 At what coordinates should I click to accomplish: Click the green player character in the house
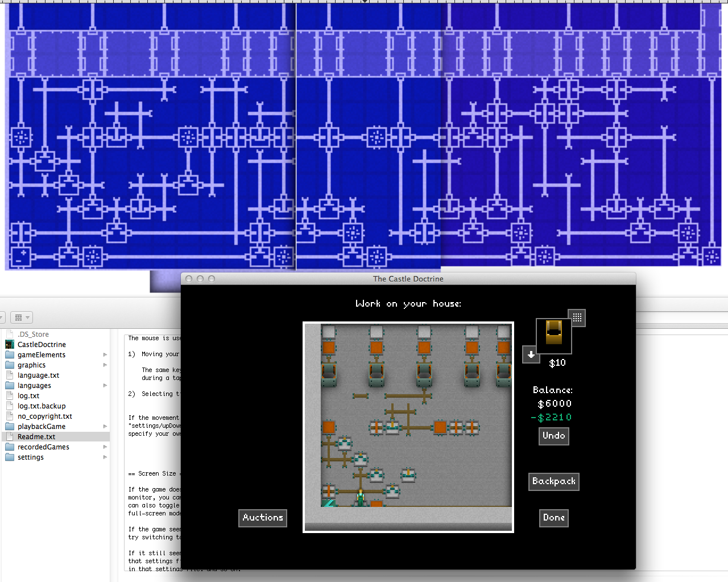[360, 497]
